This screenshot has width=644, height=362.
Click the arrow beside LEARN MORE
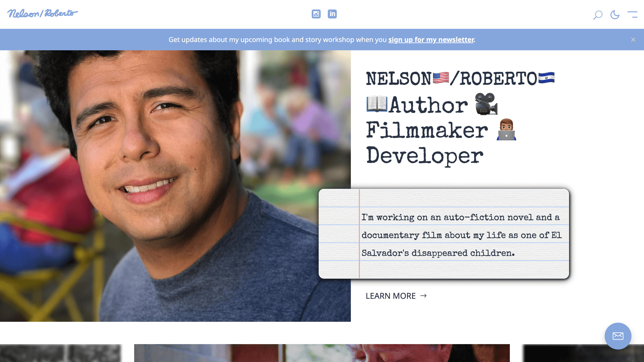tap(424, 296)
